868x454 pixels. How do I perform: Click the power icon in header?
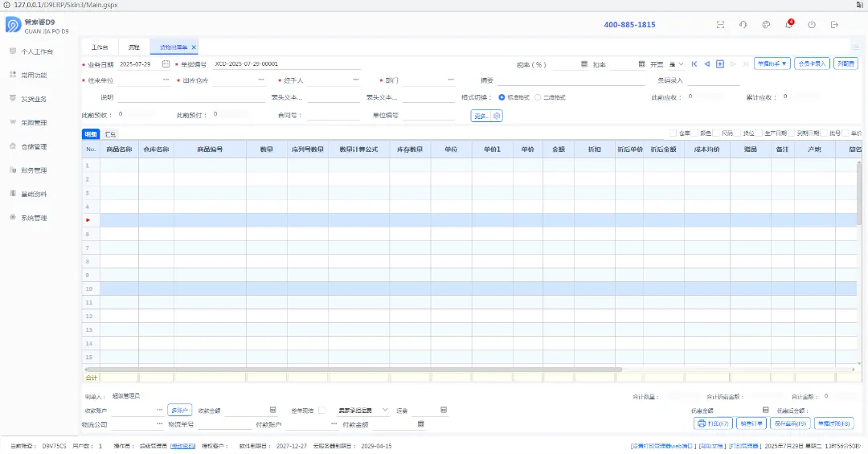pyautogui.click(x=812, y=24)
